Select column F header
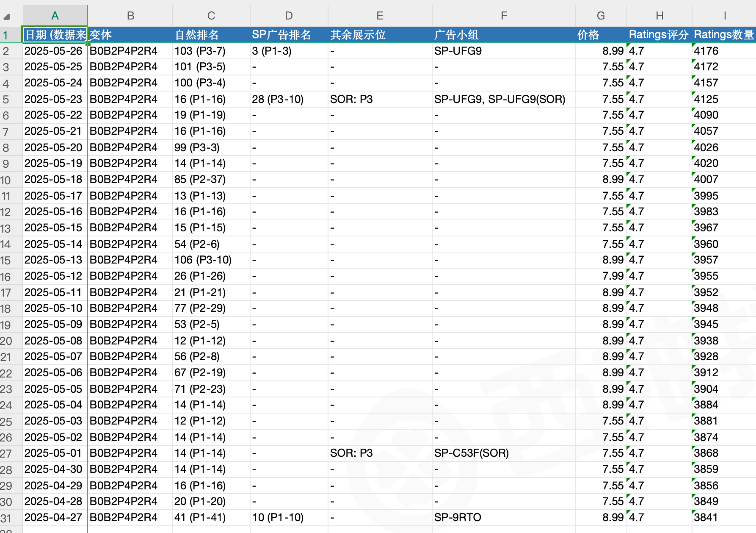The height and width of the screenshot is (533, 756). coord(504,16)
